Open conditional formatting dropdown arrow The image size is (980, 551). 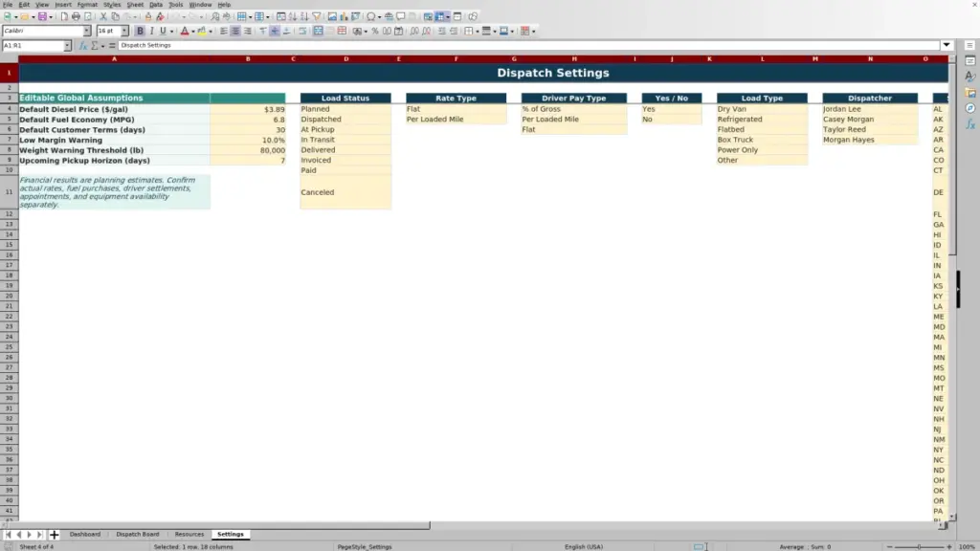click(534, 32)
